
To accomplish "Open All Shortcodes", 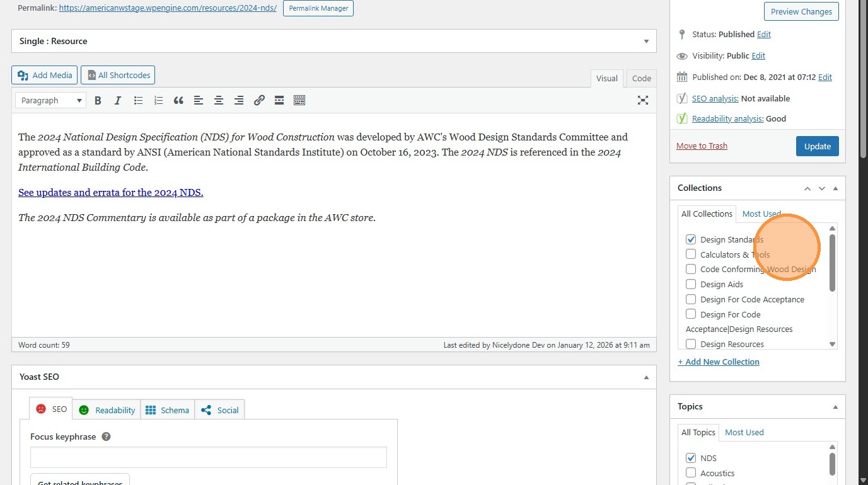I will tap(118, 75).
